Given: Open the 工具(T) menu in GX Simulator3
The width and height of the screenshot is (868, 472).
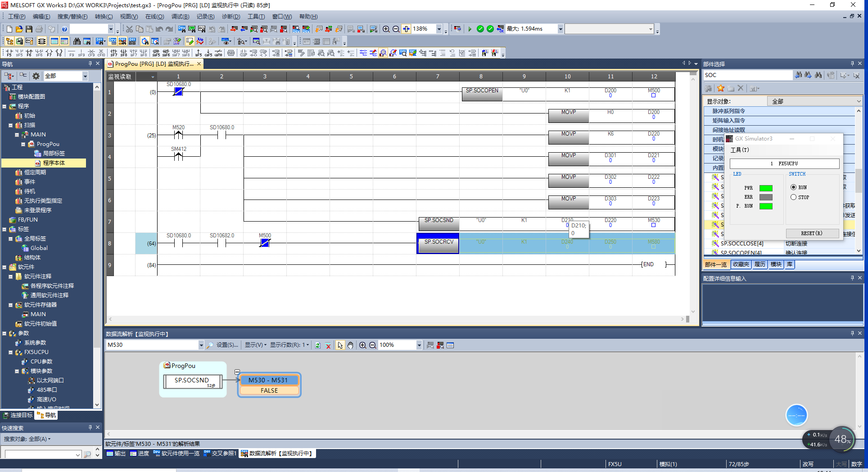Looking at the screenshot, I should point(740,150).
